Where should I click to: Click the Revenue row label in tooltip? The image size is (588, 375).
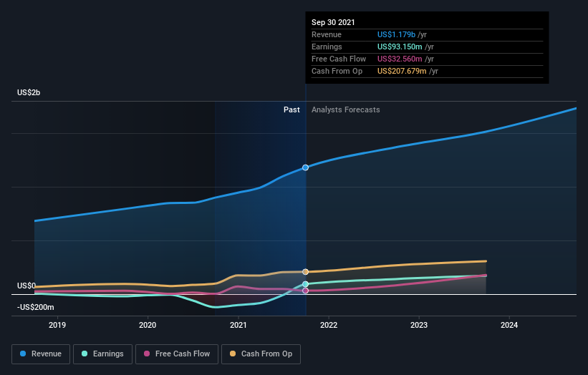[327, 34]
